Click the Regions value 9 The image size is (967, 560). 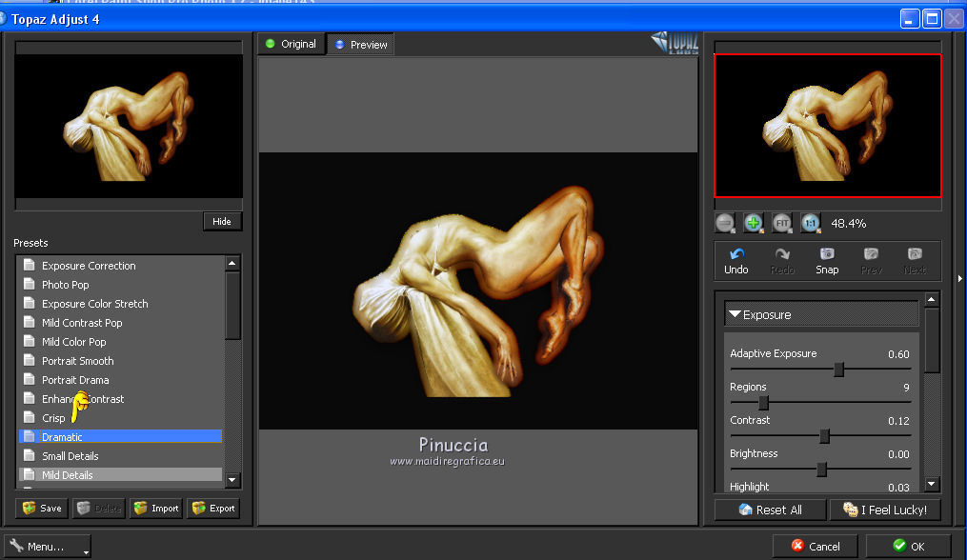click(x=906, y=388)
